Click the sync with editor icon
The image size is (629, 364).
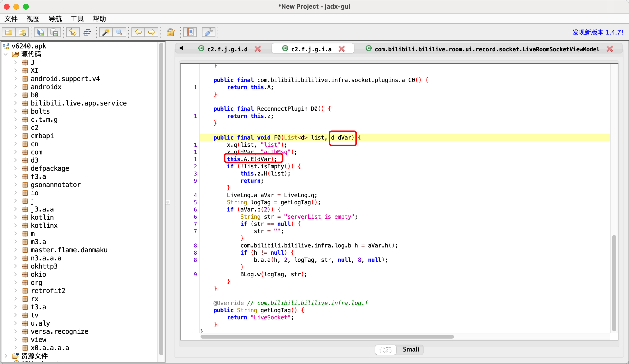[x=73, y=32]
